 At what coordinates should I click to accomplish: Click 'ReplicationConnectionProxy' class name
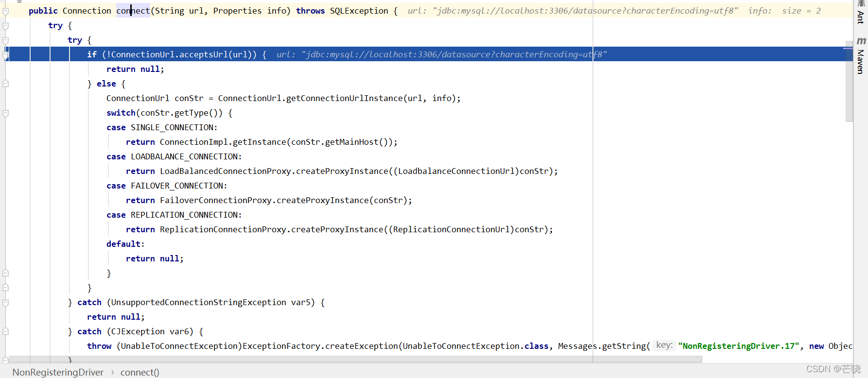click(x=223, y=229)
